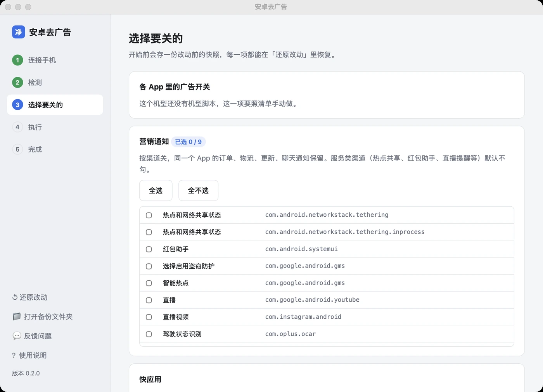Click the text com.oplus.ocar
543x392 pixels.
(x=291, y=334)
